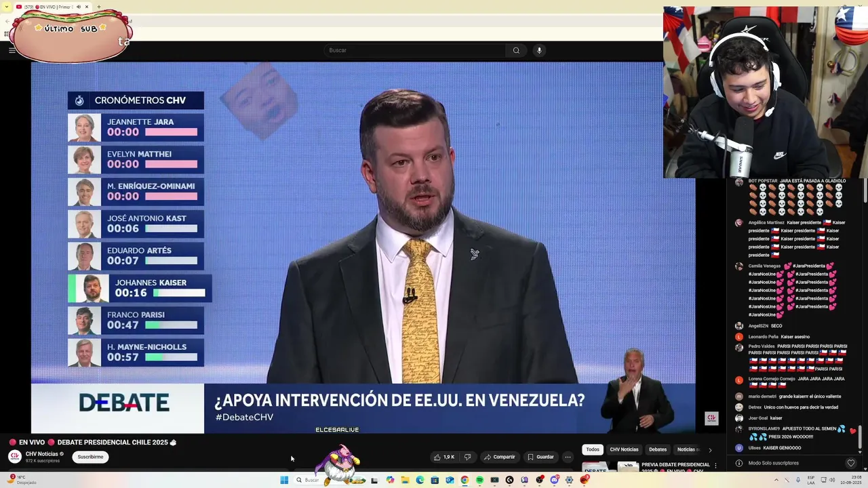Screen dimensions: 868x488
Task: Select the Noticias filter chip
Action: click(x=686, y=449)
